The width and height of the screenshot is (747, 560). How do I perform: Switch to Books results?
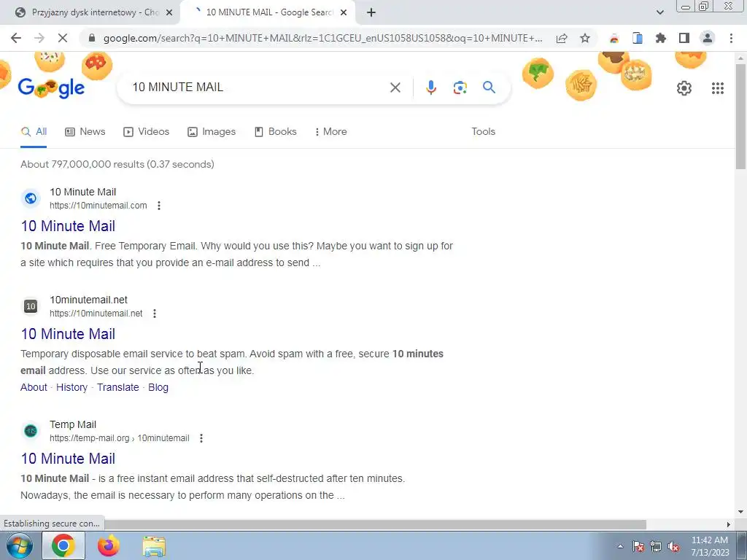pyautogui.click(x=276, y=132)
